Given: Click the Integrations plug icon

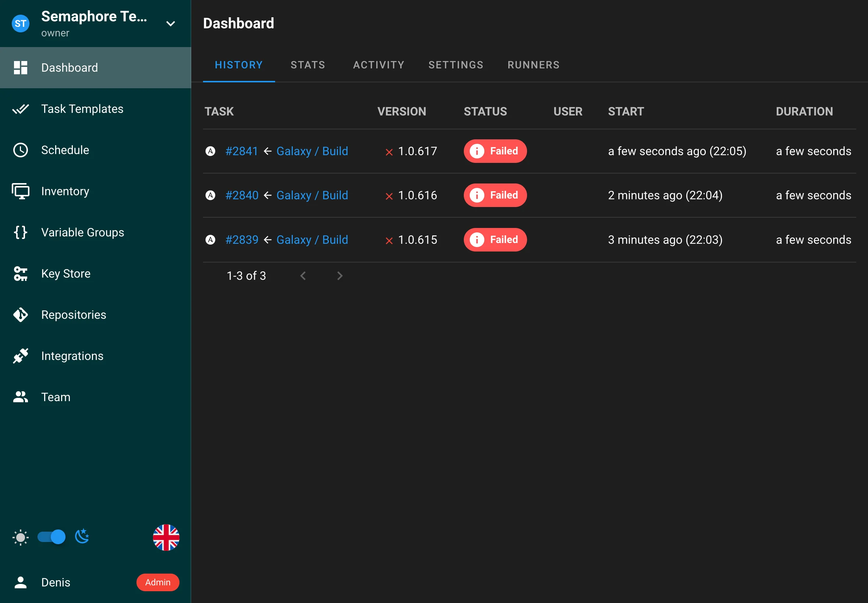Looking at the screenshot, I should (20, 356).
